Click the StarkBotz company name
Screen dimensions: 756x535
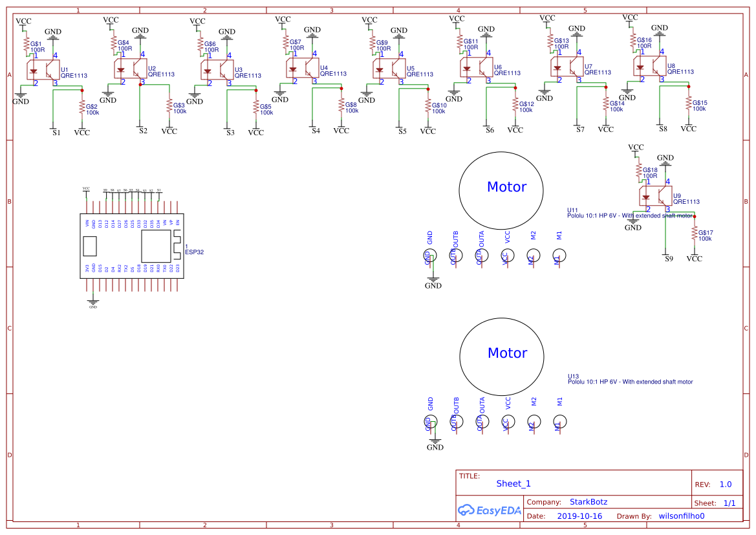(589, 502)
